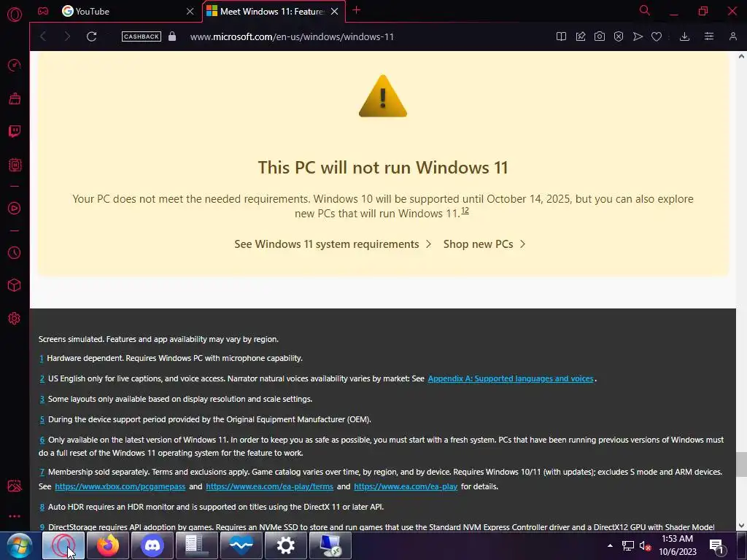Take a snapshot with camera icon

(600, 36)
